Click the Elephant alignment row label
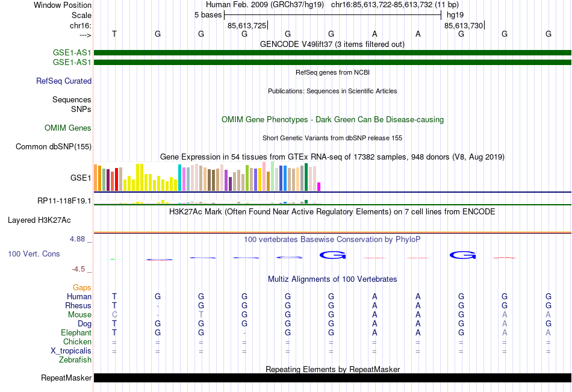The image size is (572, 392). [76, 332]
